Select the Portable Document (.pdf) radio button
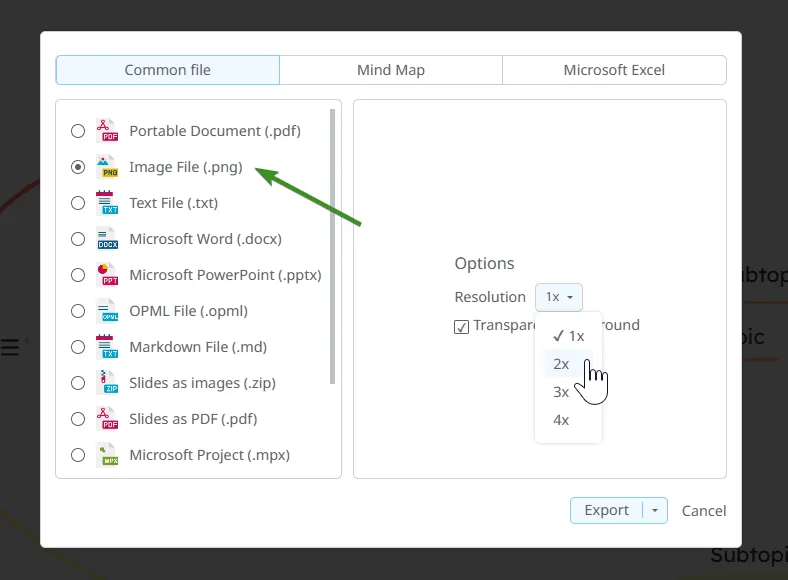This screenshot has width=788, height=580. coord(78,131)
